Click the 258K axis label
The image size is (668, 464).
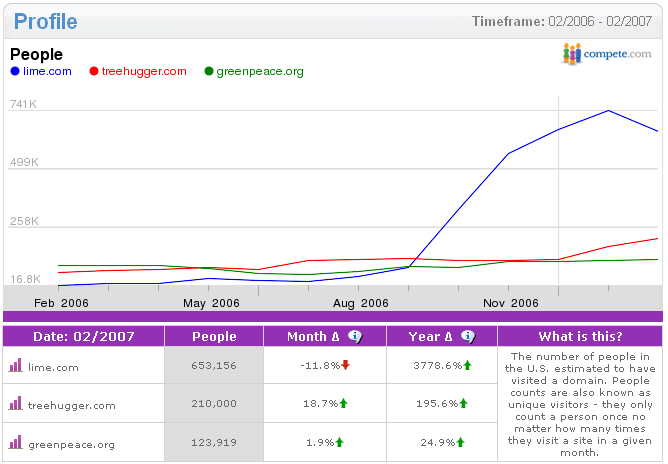24,221
